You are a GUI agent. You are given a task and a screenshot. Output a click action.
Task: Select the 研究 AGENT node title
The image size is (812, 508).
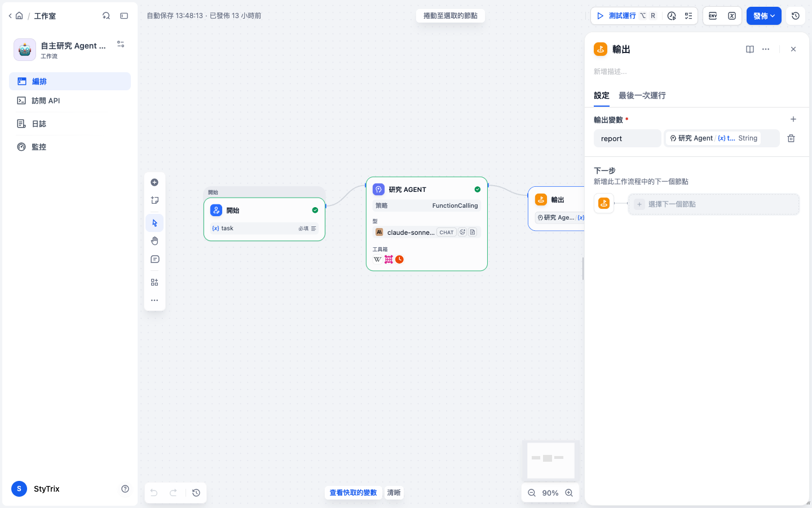[x=407, y=190]
